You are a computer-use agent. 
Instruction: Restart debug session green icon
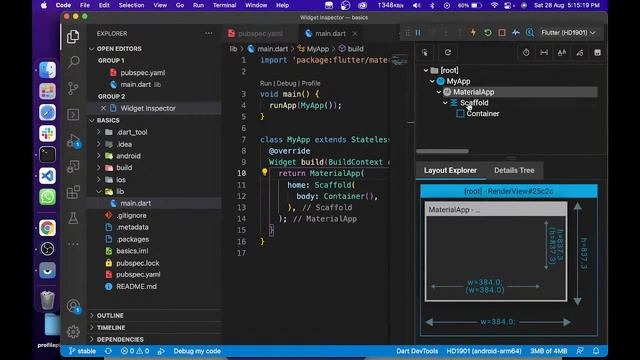[488, 33]
